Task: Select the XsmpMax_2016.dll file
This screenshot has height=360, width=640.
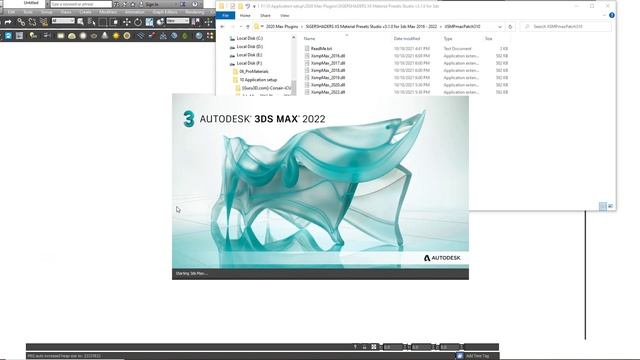Action: [x=328, y=56]
